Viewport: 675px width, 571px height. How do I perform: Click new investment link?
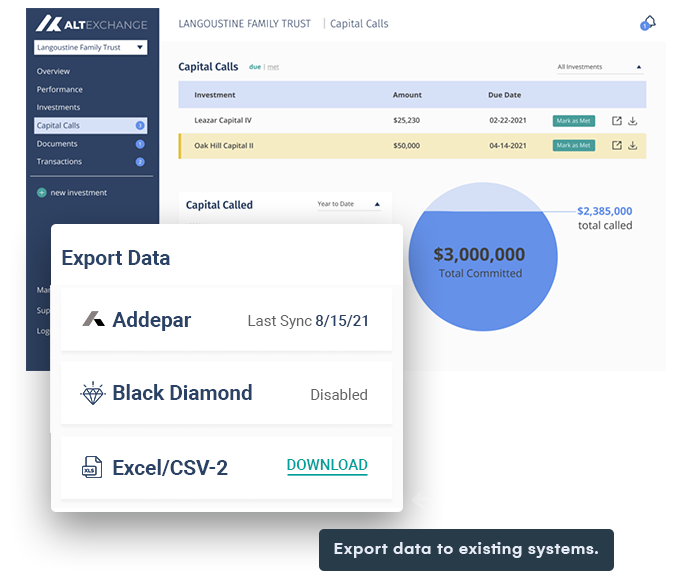(x=78, y=192)
